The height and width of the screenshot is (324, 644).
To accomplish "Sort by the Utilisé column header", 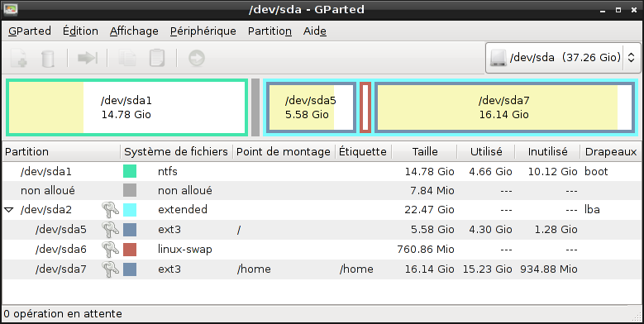I will coord(486,152).
